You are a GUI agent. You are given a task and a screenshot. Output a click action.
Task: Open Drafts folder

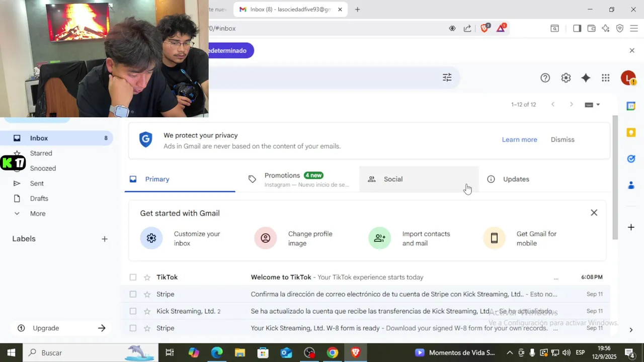tap(39, 199)
